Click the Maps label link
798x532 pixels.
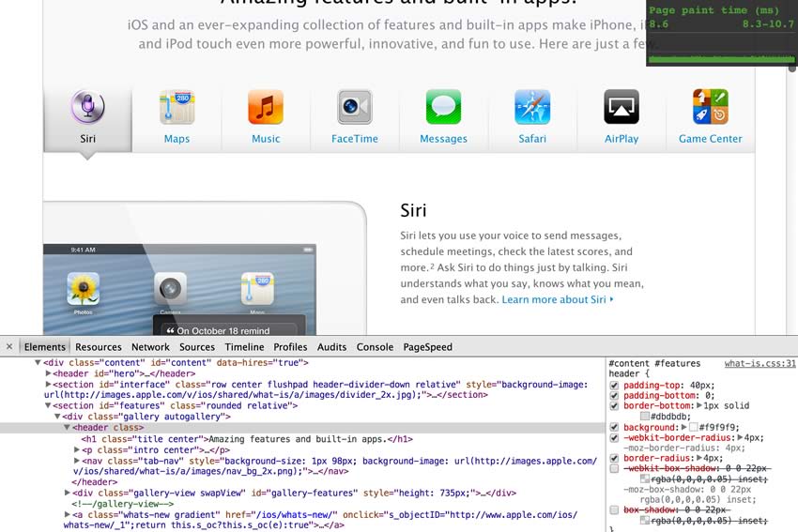tap(176, 138)
